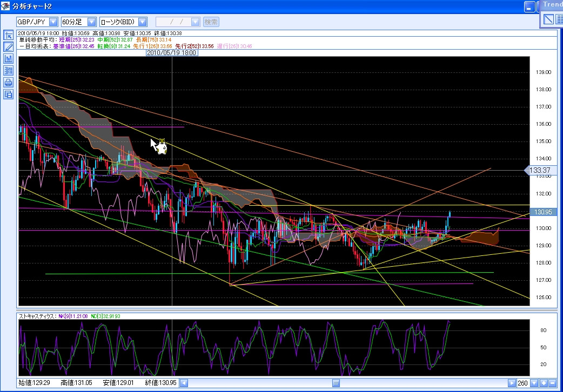The width and height of the screenshot is (563, 392).
Task: Click the 中期[52]132.87 moving average label
Action: pyautogui.click(x=115, y=40)
